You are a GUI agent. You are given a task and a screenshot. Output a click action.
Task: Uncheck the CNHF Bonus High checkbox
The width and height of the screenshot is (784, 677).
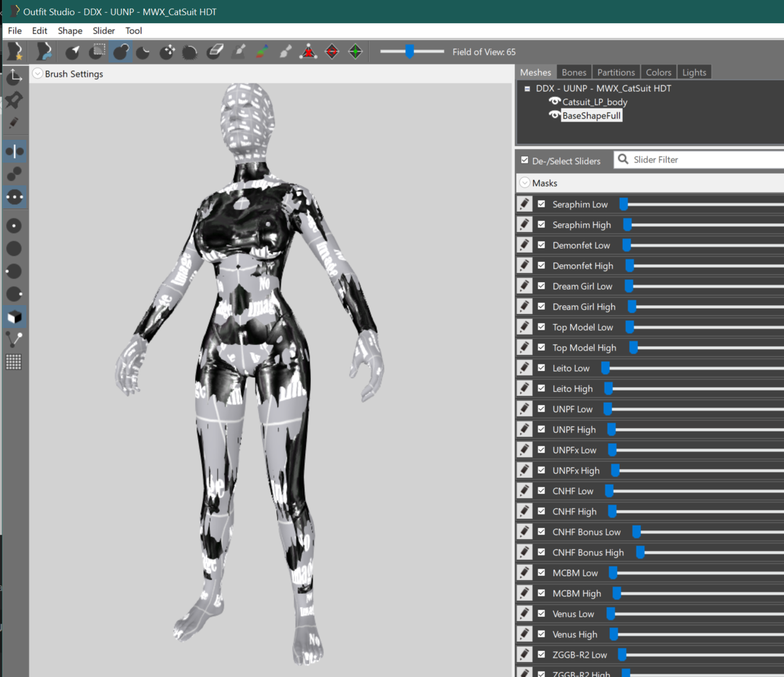[541, 552]
